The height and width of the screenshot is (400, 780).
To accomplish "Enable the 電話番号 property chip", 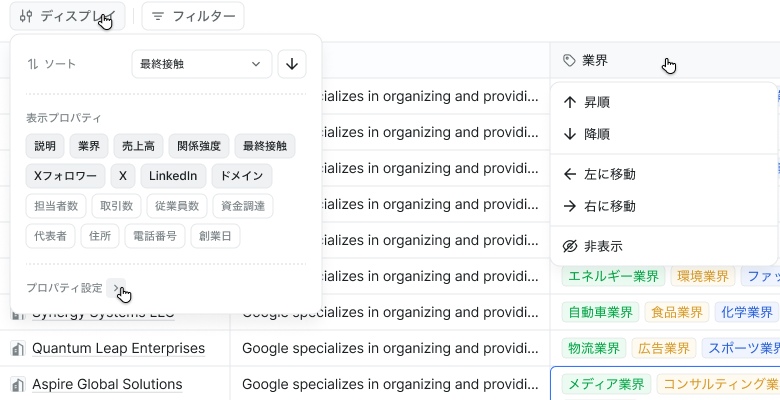I will (x=155, y=236).
